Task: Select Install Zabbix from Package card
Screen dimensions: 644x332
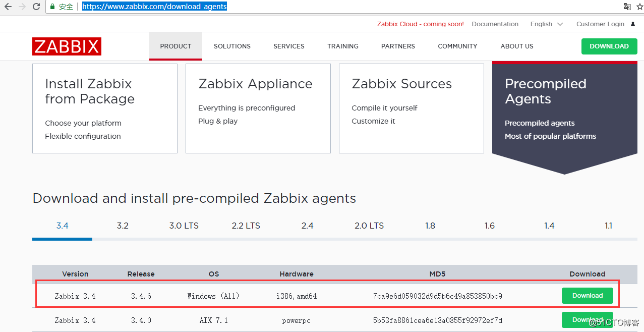Action: tap(105, 108)
